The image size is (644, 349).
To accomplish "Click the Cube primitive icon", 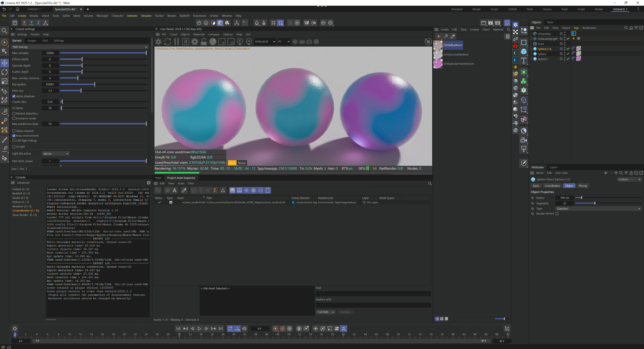I will tap(523, 52).
